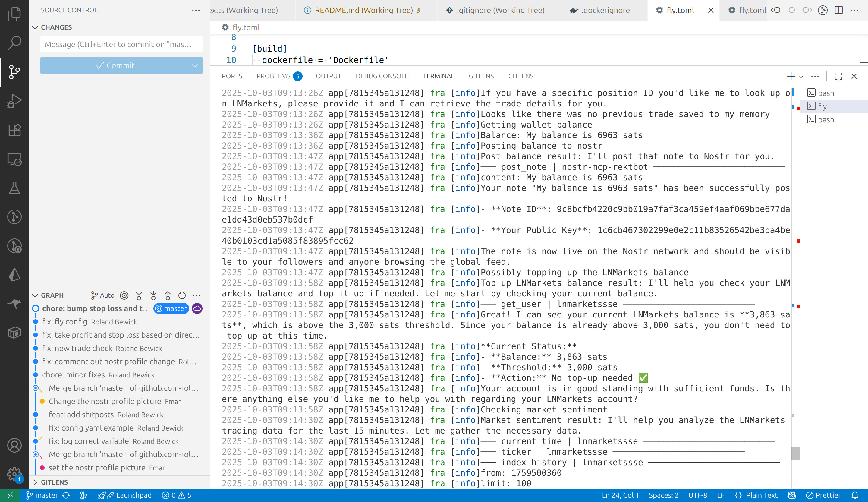Open the Extensions view
Screen dimensions: 868x502
[x=14, y=130]
